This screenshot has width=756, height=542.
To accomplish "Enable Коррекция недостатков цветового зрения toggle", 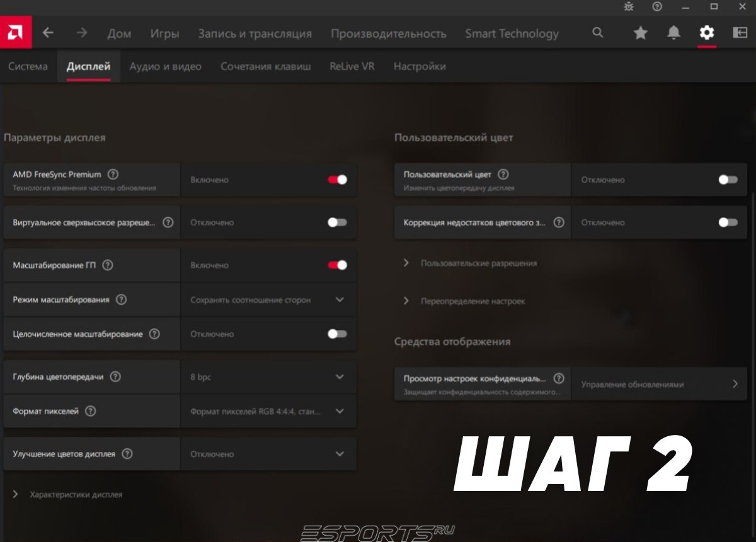I will point(728,222).
